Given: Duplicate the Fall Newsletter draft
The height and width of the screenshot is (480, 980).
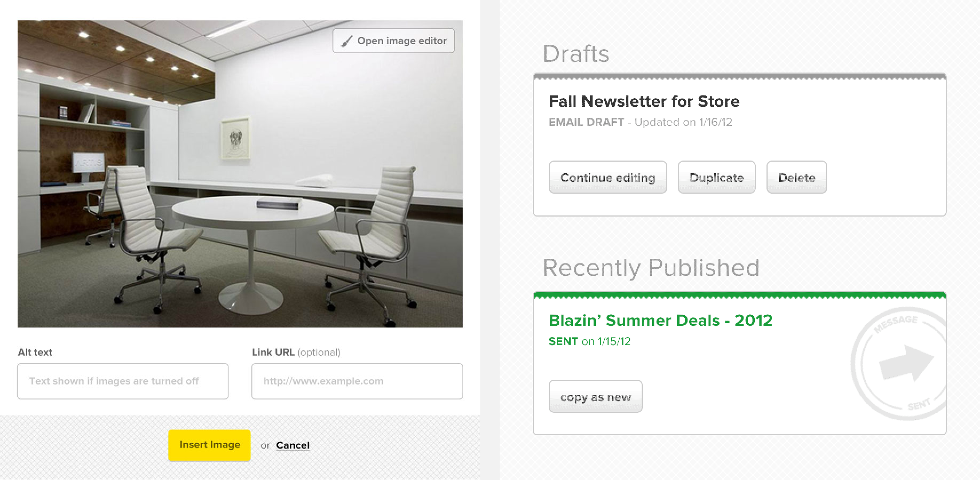Looking at the screenshot, I should (x=716, y=178).
